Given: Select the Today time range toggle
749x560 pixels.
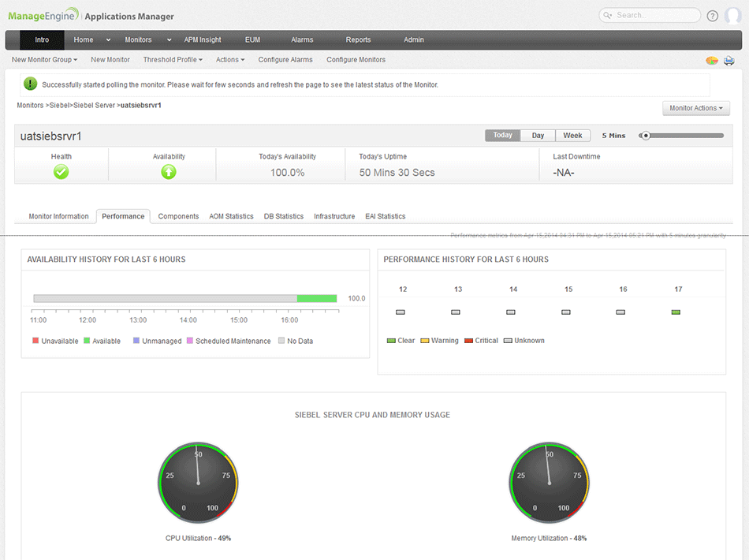Looking at the screenshot, I should 502,135.
